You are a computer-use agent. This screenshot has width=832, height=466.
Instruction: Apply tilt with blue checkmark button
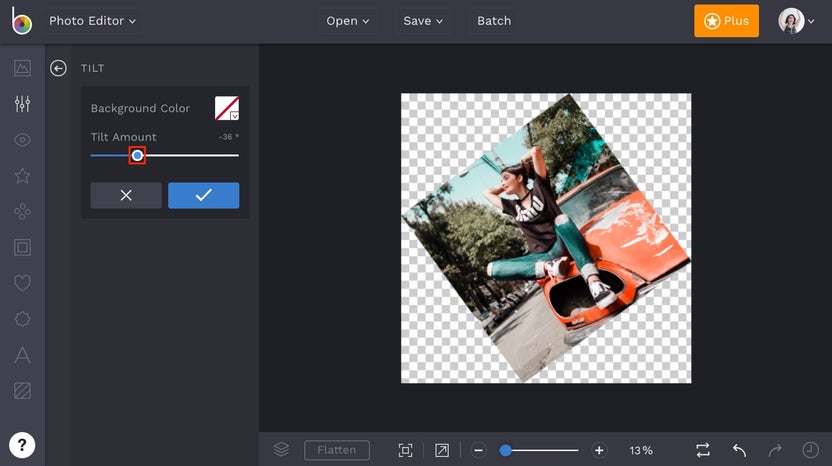click(x=203, y=195)
